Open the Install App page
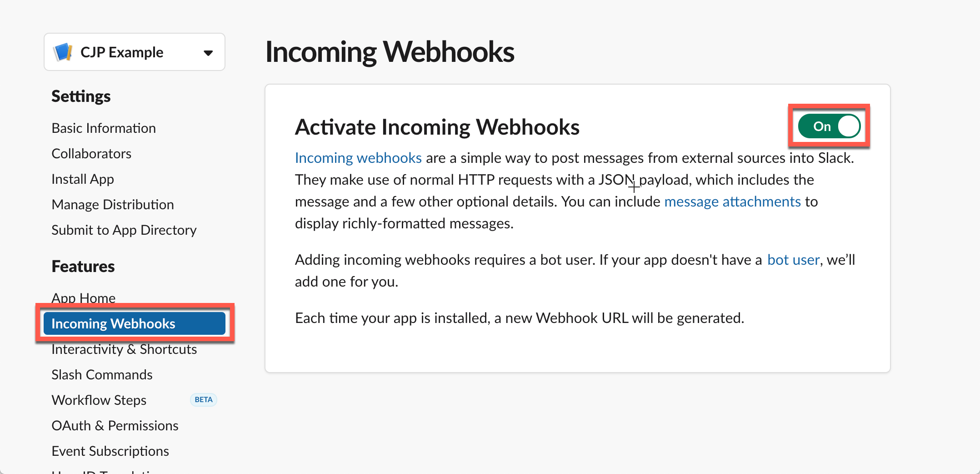The image size is (980, 474). 83,179
